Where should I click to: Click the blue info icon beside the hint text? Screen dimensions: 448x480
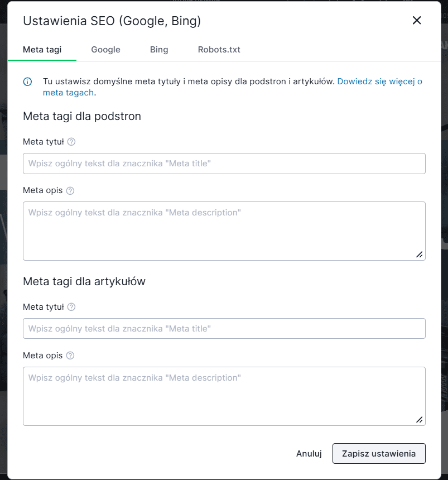[27, 81]
